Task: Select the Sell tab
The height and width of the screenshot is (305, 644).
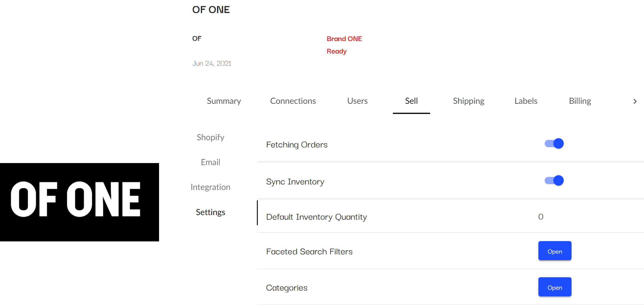Action: [411, 101]
